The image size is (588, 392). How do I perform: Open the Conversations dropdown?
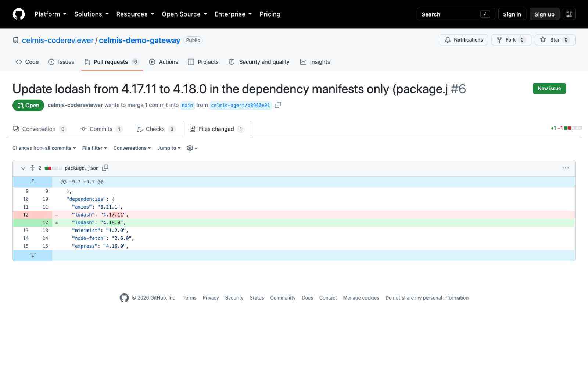[x=132, y=148]
